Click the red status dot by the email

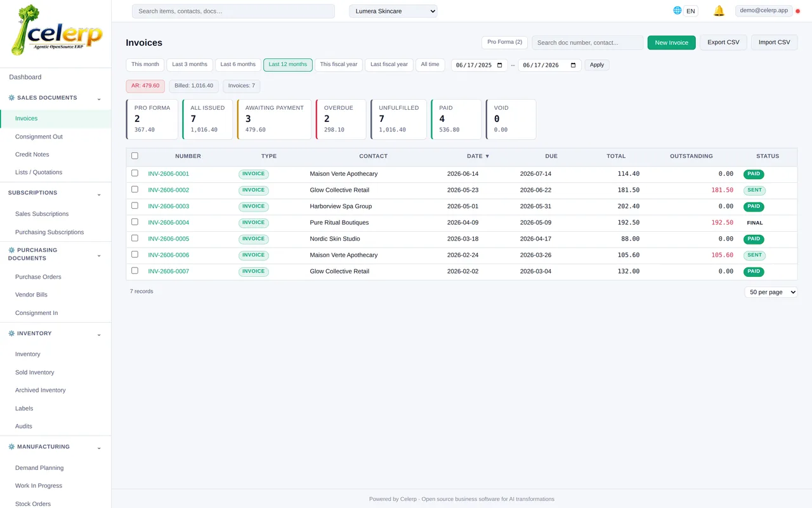pyautogui.click(x=798, y=11)
